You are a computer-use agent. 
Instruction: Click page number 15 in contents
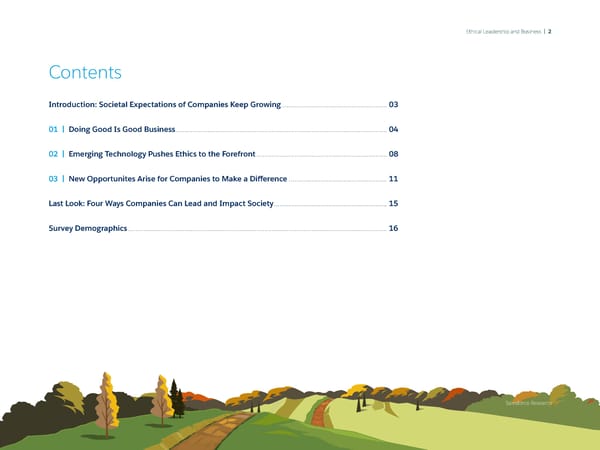pyautogui.click(x=394, y=204)
